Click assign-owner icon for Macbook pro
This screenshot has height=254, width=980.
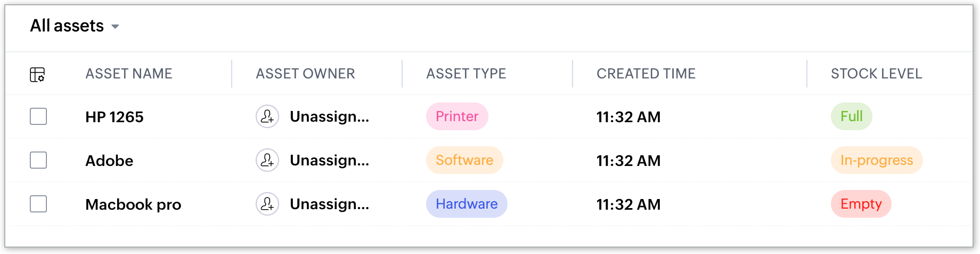coord(267,204)
